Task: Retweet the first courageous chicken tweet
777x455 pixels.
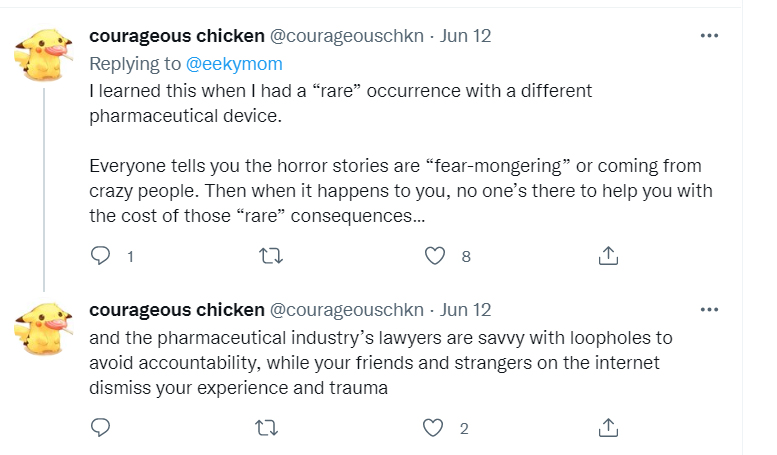Action: 270,257
